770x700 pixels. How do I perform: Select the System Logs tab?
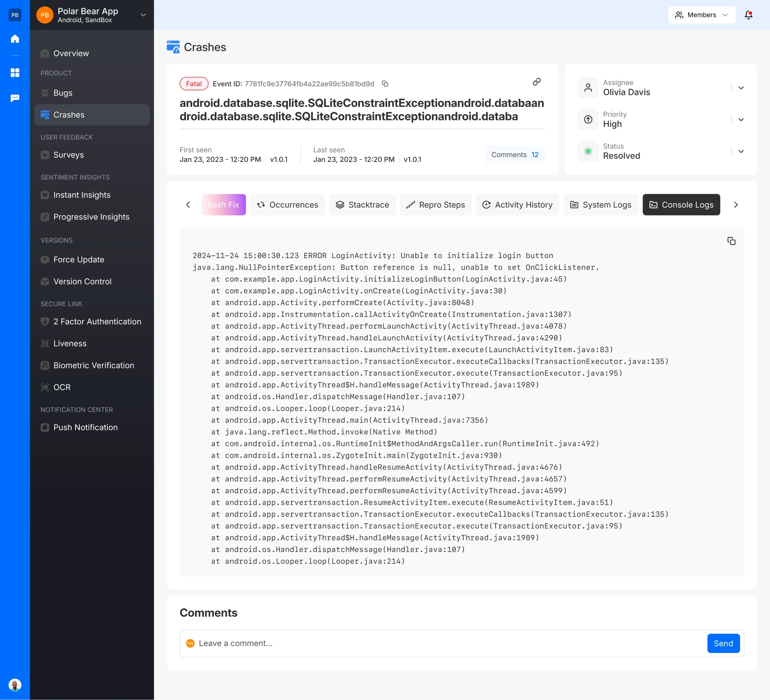pos(601,205)
